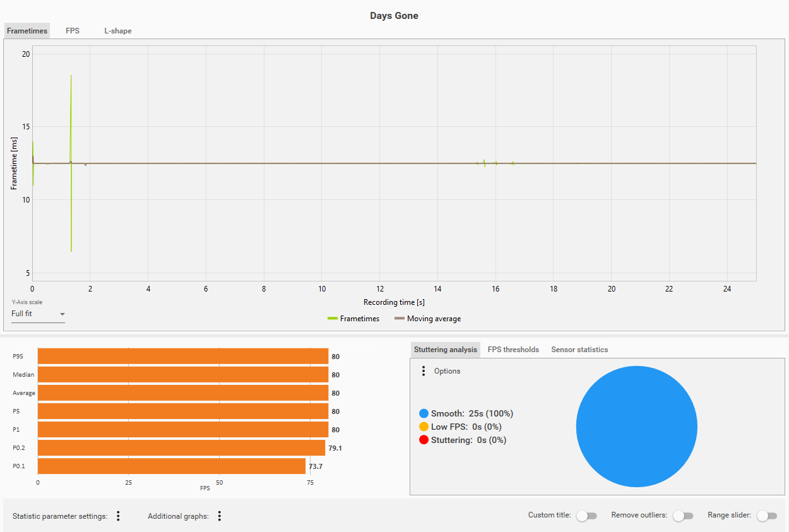Enable the Custom title switch
The image size is (789, 532).
(586, 516)
